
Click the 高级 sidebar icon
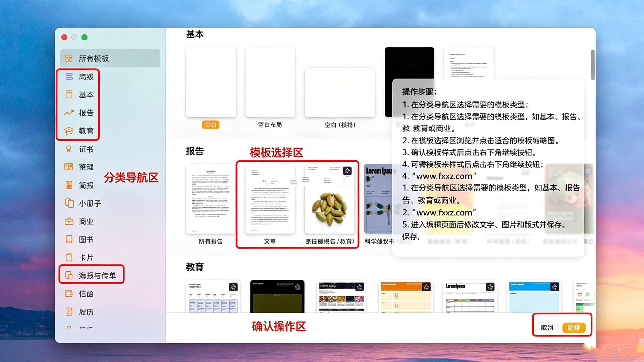pyautogui.click(x=69, y=76)
